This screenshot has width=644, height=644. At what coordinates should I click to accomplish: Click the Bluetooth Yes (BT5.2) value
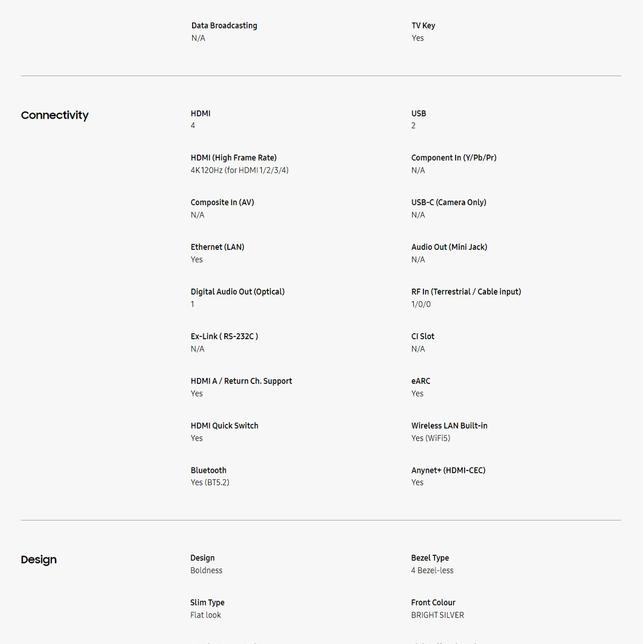coord(210,482)
